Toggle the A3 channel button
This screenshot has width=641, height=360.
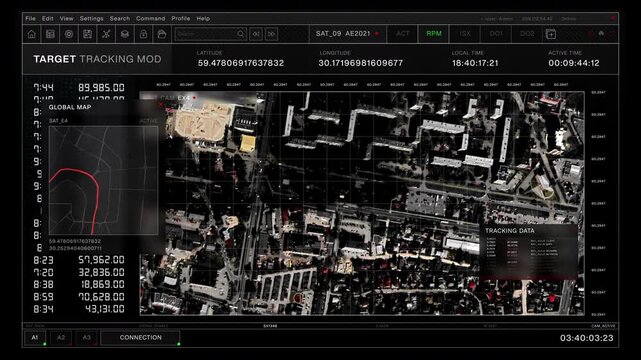(87, 338)
